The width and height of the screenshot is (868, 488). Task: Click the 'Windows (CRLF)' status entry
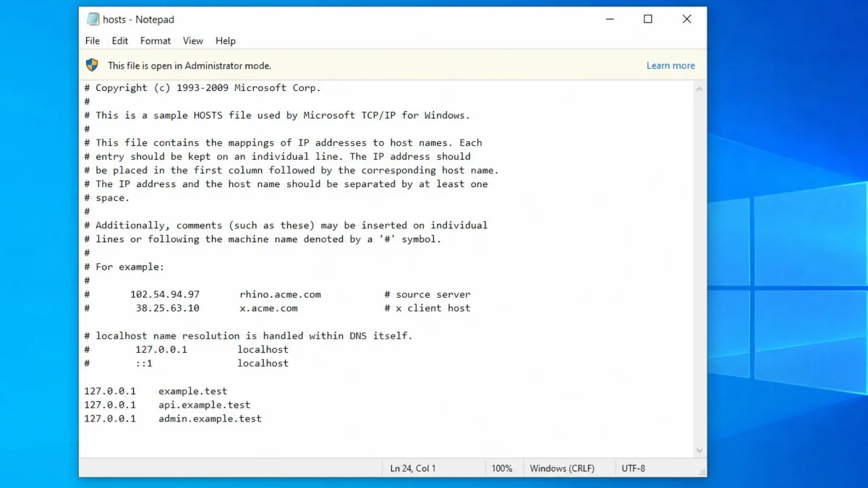(562, 468)
